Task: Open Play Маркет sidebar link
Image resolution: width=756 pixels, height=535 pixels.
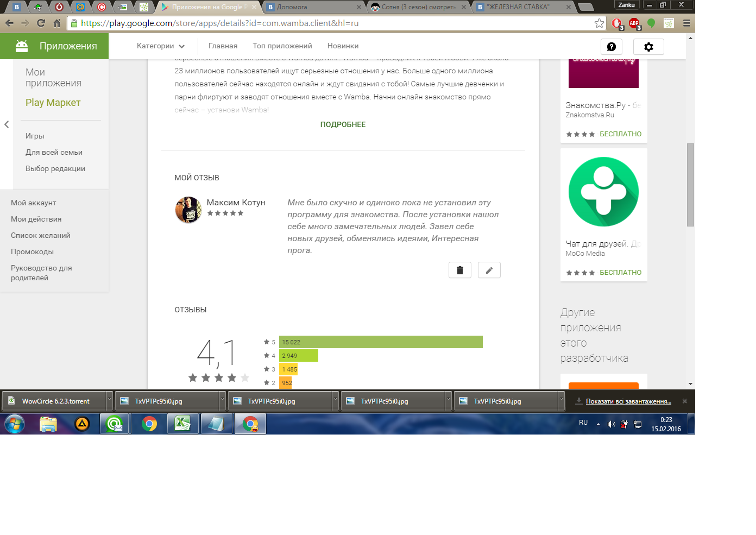Action: pyautogui.click(x=53, y=103)
